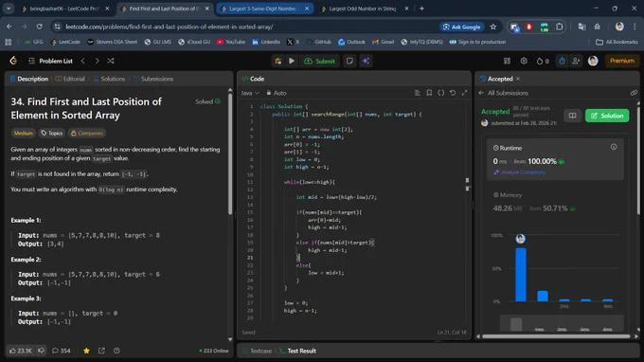Open the layout grid icon in header
Screen dimensions: 644x362
point(508,61)
